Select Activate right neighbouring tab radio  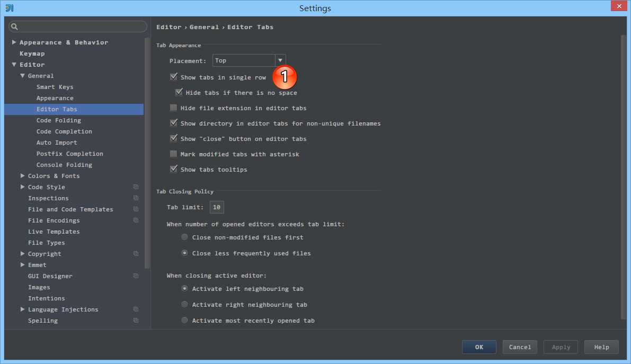(x=184, y=305)
